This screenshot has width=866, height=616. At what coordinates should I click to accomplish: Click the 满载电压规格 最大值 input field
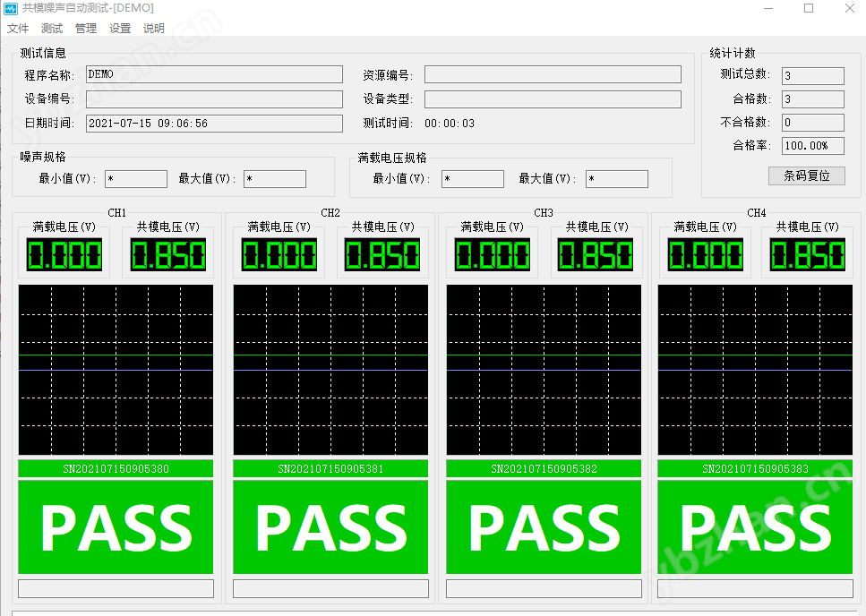(x=616, y=179)
